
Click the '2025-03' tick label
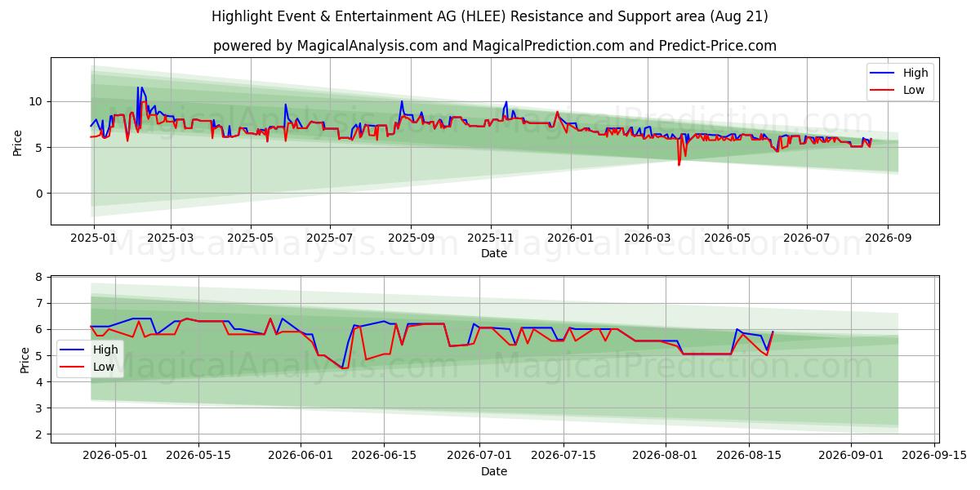tap(171, 238)
